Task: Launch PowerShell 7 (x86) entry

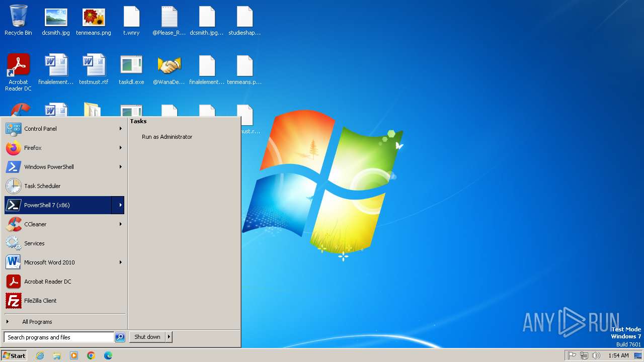Action: [58, 205]
